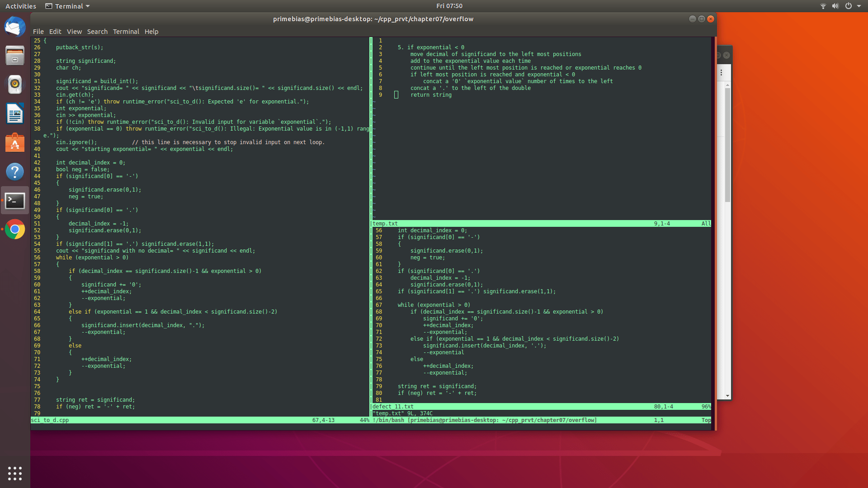The height and width of the screenshot is (488, 868).
Task: Launch Ubuntu Software store icon
Action: [15, 143]
